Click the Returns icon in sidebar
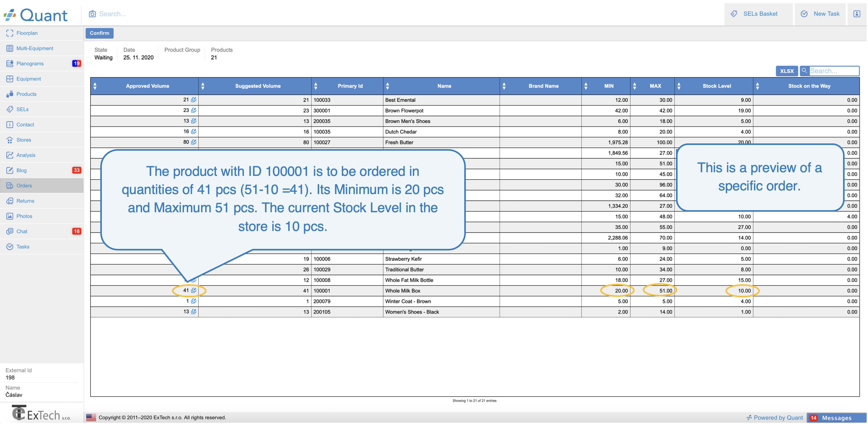The height and width of the screenshot is (424, 868). [10, 201]
